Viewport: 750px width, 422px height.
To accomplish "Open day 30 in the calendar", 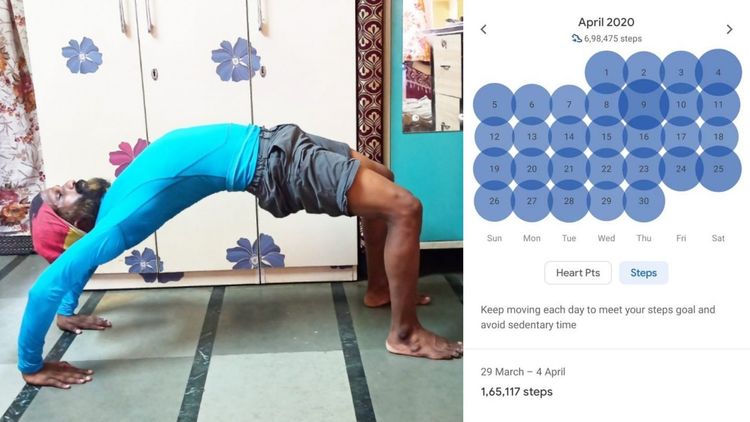I will (644, 201).
